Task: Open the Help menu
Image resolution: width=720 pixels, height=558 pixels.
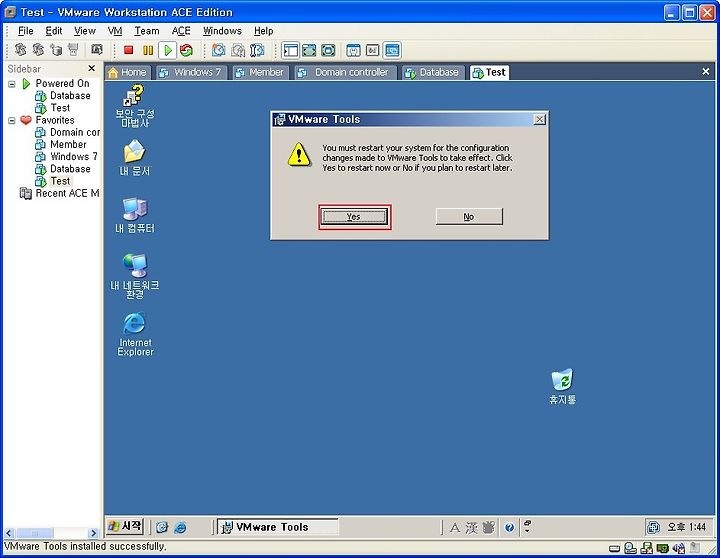Action: (x=264, y=31)
